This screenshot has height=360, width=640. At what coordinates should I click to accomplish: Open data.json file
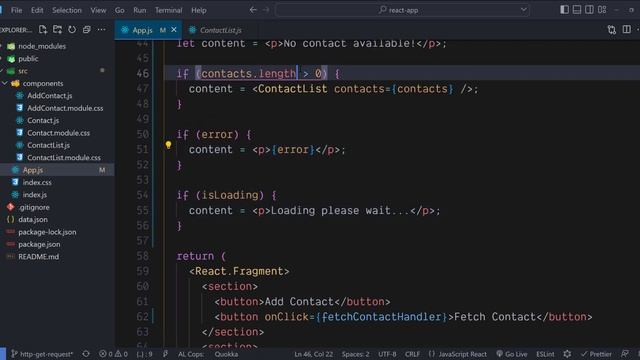coord(33,220)
